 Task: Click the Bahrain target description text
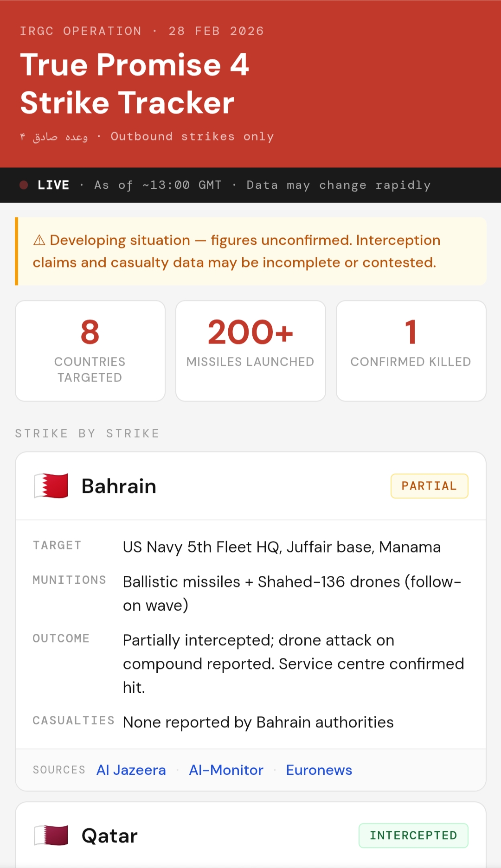pos(282,547)
